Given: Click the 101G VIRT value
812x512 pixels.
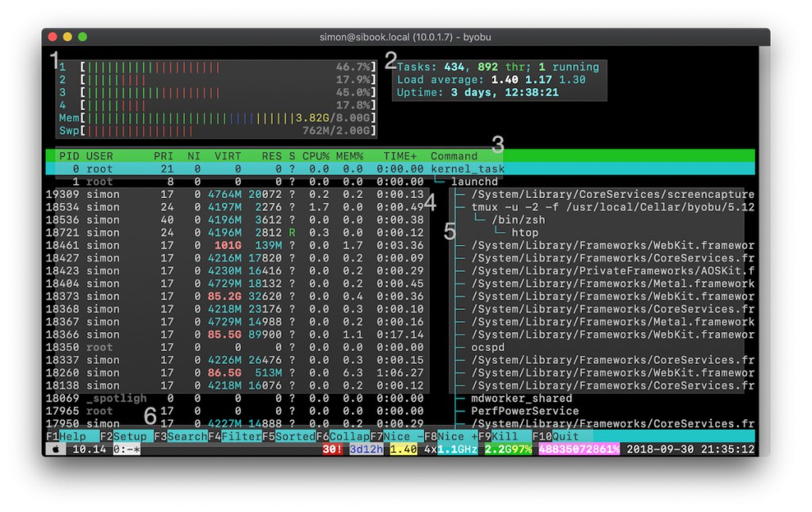Looking at the screenshot, I should tap(228, 246).
